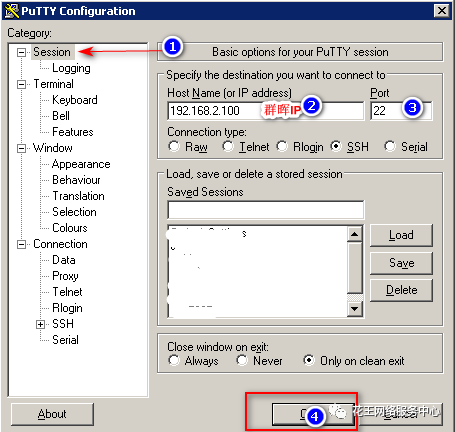This screenshot has width=455, height=432.
Task: Go to the Proxy settings
Action: coord(65,276)
